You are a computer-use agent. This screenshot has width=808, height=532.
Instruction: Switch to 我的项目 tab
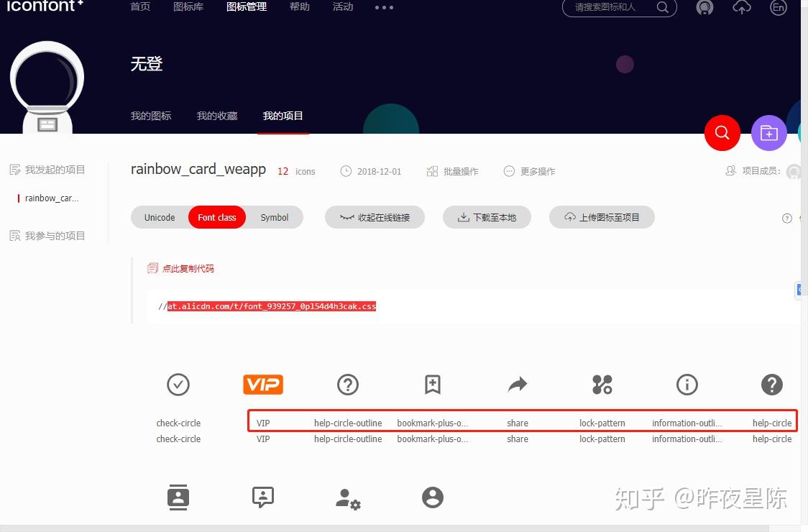[x=283, y=116]
